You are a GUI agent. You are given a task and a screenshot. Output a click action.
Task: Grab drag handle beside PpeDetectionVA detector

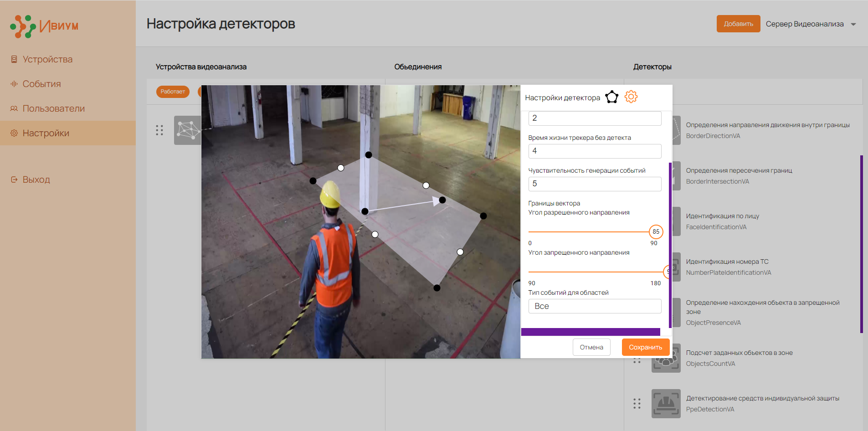point(637,404)
